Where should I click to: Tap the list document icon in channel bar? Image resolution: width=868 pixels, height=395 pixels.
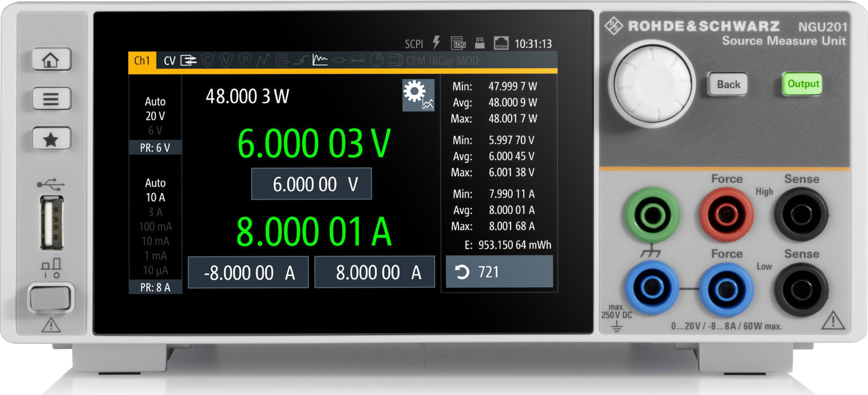(x=282, y=61)
